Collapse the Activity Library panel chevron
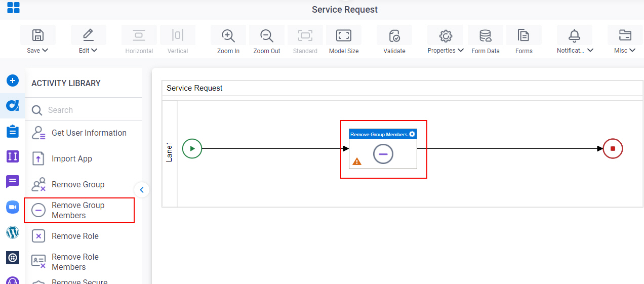 [142, 190]
